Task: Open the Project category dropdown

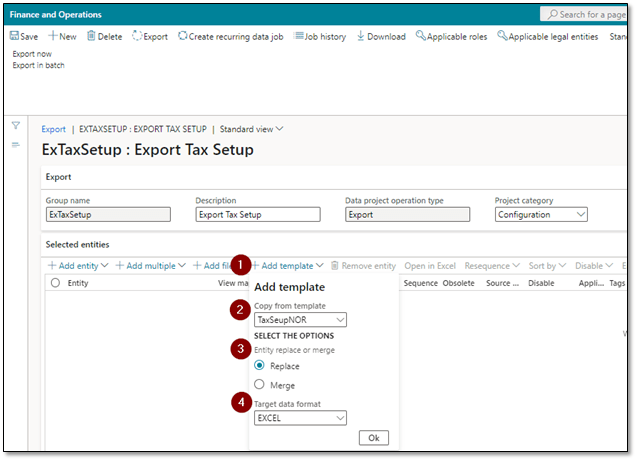Action: point(581,214)
